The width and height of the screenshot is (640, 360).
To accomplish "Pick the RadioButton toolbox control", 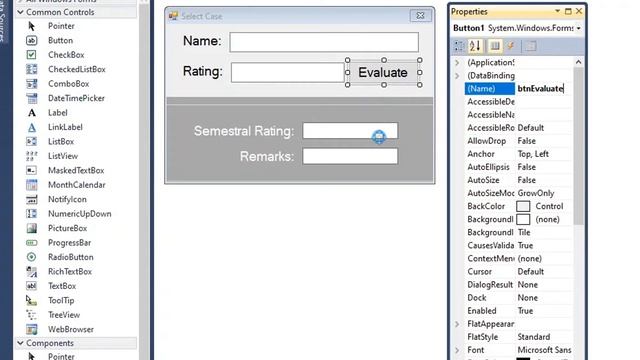I will 71,257.
